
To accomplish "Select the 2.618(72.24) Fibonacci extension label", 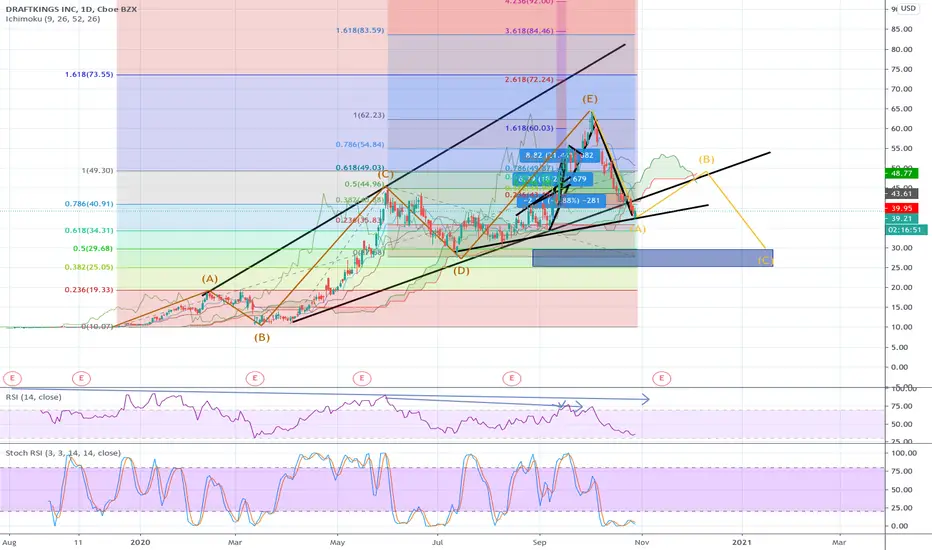I will tap(529, 80).
